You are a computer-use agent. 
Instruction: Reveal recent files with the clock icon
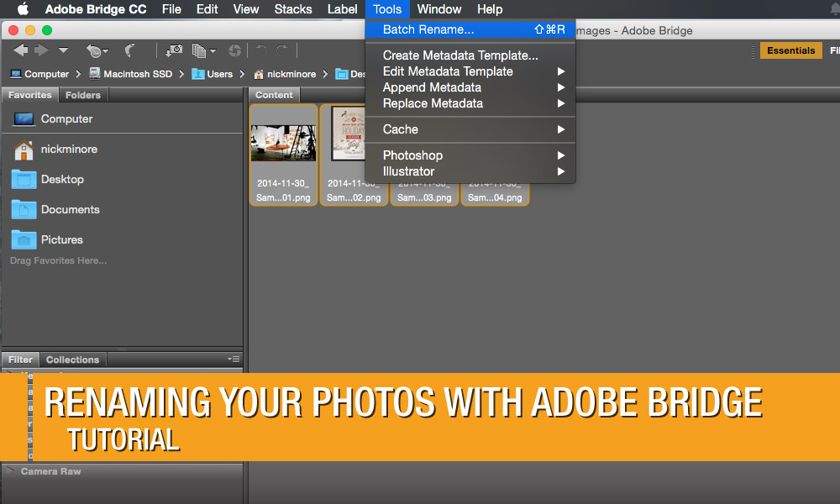click(97, 51)
